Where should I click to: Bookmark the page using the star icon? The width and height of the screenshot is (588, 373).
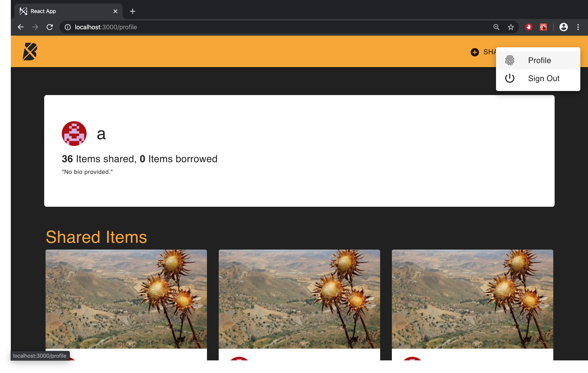point(511,27)
